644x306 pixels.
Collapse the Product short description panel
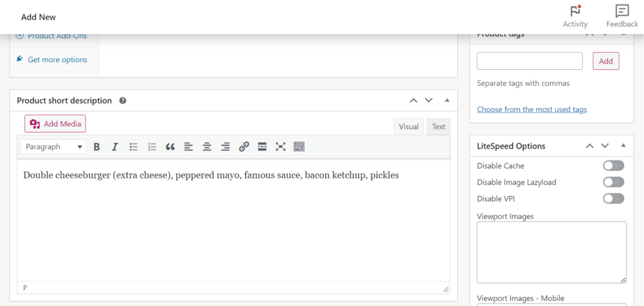click(x=447, y=100)
